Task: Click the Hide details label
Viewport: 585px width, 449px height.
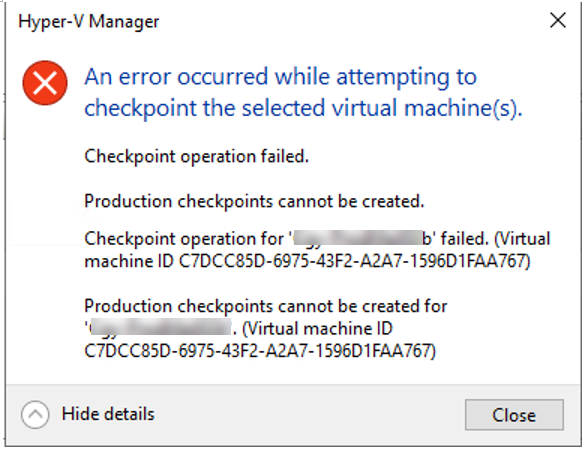Action: (x=108, y=414)
